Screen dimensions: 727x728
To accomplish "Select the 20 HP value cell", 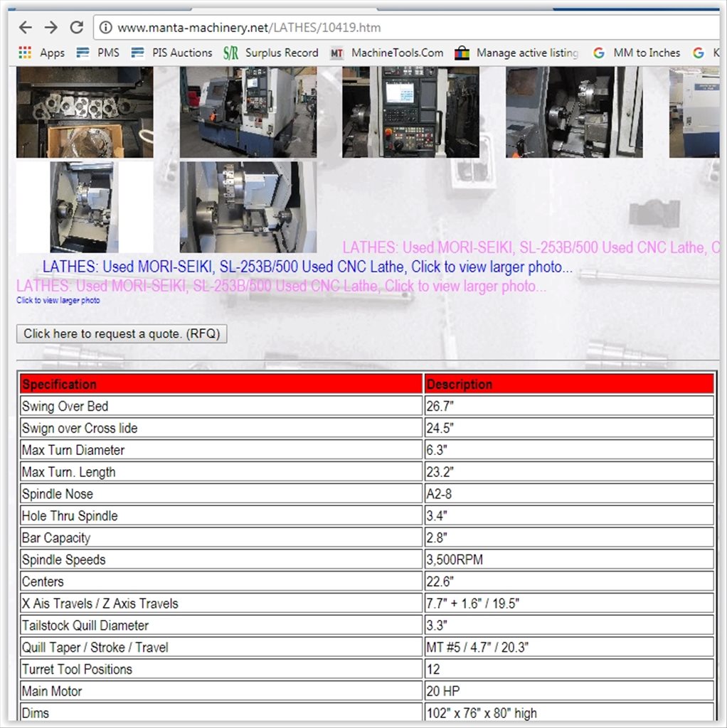I will pyautogui.click(x=569, y=691).
